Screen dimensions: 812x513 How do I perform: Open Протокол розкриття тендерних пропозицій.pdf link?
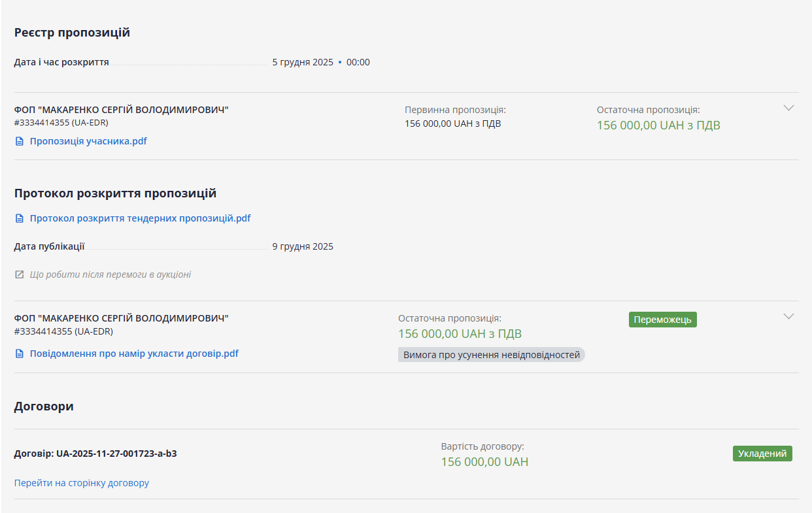tap(140, 218)
